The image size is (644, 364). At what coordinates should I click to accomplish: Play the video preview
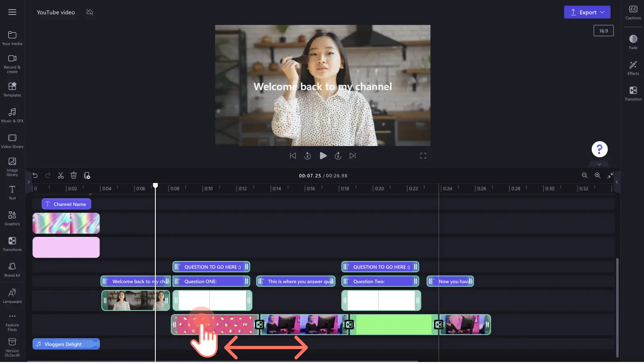coord(323,156)
